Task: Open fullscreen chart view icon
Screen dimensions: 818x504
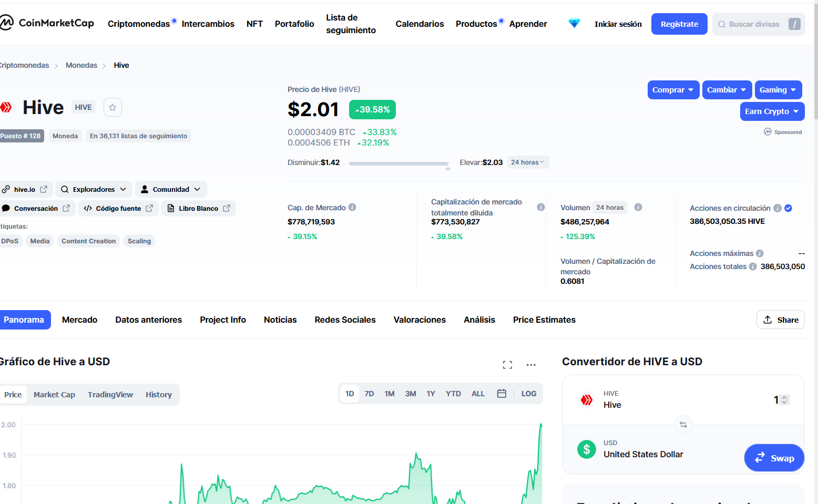Action: [x=507, y=364]
